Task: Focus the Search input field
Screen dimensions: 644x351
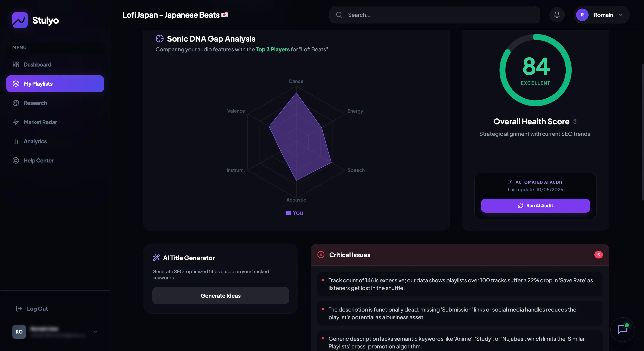Action: tap(434, 15)
